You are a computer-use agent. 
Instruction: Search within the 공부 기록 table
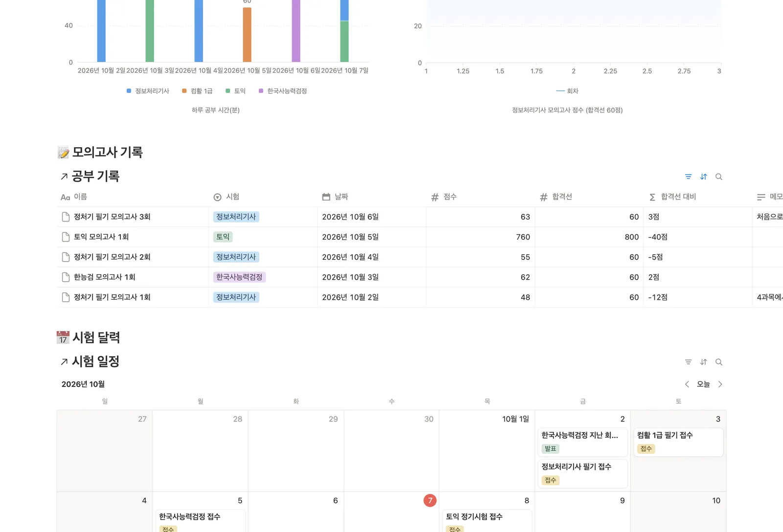pyautogui.click(x=719, y=177)
